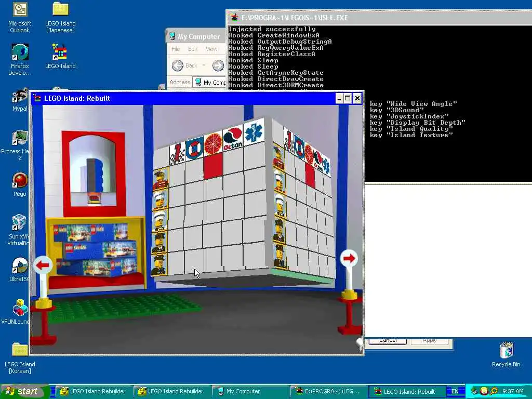Click the 9:37 AM system clock
Image resolution: width=532 pixels, height=399 pixels.
point(513,391)
